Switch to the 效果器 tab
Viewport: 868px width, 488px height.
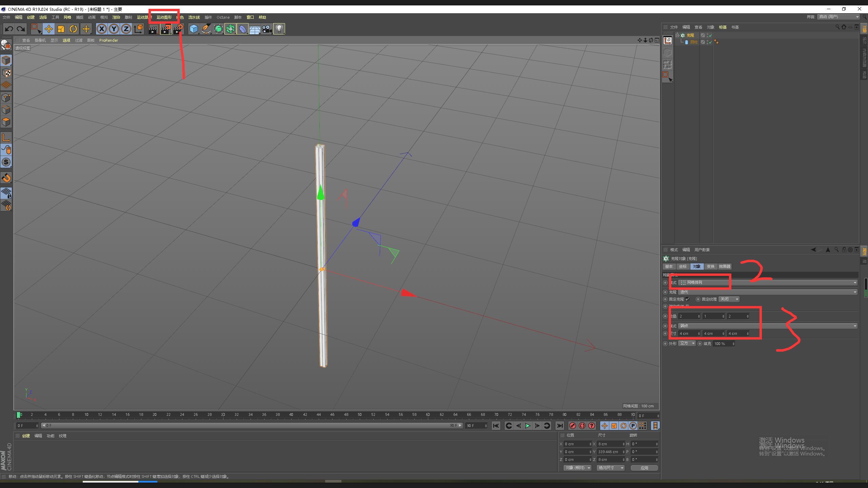pos(725,266)
